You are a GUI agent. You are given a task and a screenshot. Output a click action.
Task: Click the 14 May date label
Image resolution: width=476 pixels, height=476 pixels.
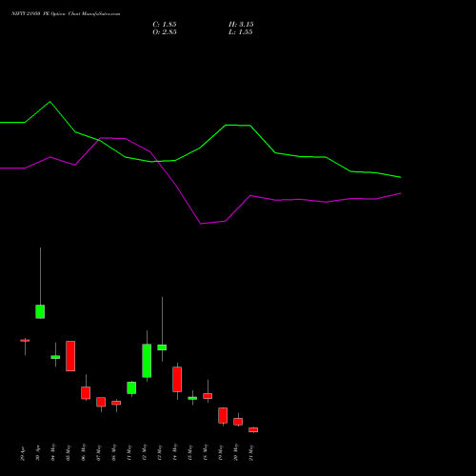(x=175, y=452)
